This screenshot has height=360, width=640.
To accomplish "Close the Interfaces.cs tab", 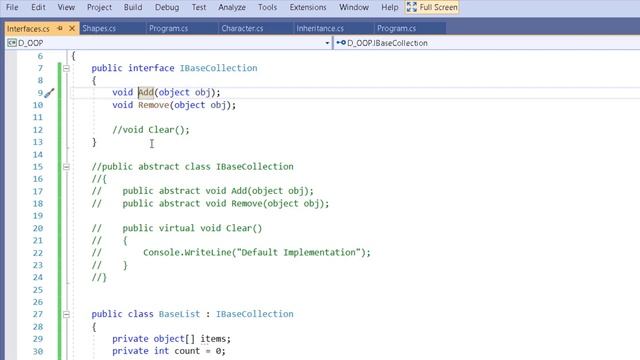I will (x=72, y=28).
